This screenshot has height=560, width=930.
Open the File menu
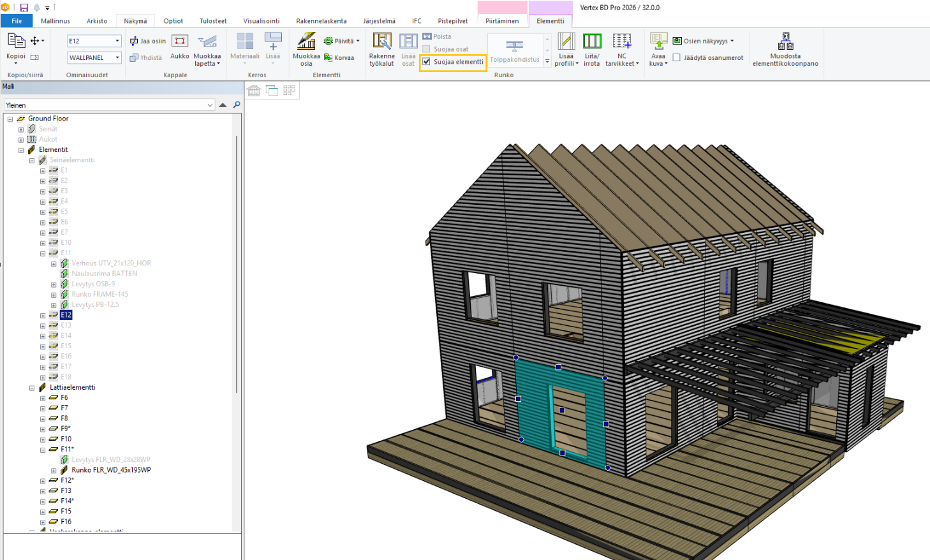pos(17,21)
